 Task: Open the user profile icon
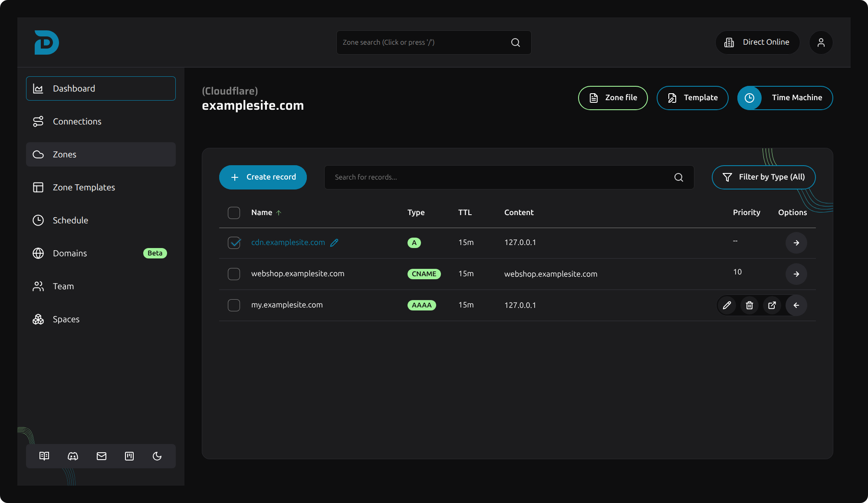pyautogui.click(x=821, y=42)
